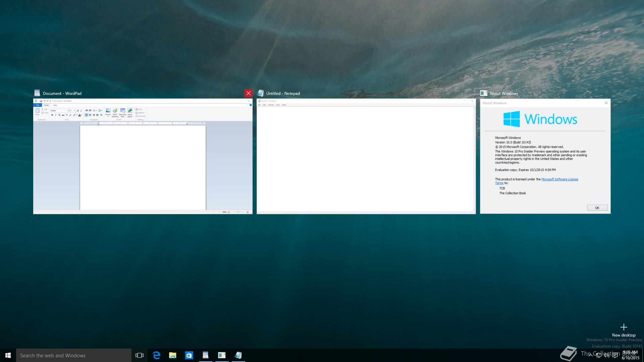This screenshot has height=362, width=644.
Task: Click the 'Untitled - Notepad' title text
Action: coord(283,94)
